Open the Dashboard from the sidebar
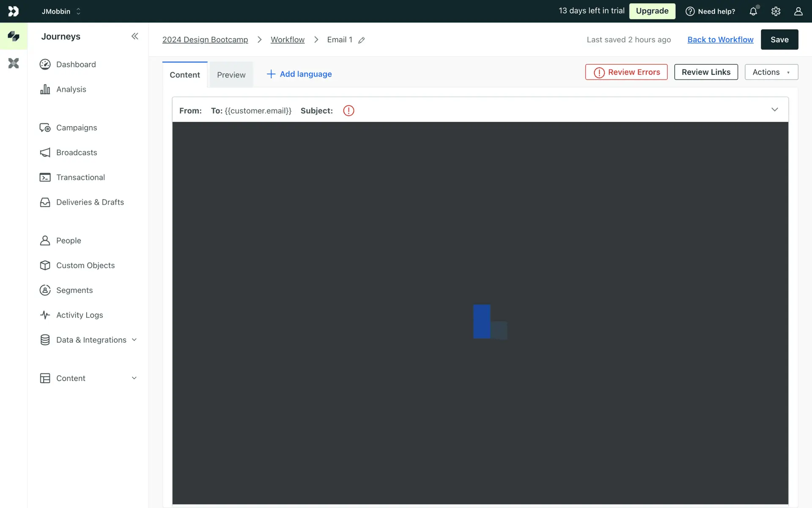This screenshot has width=812, height=508. pos(76,64)
